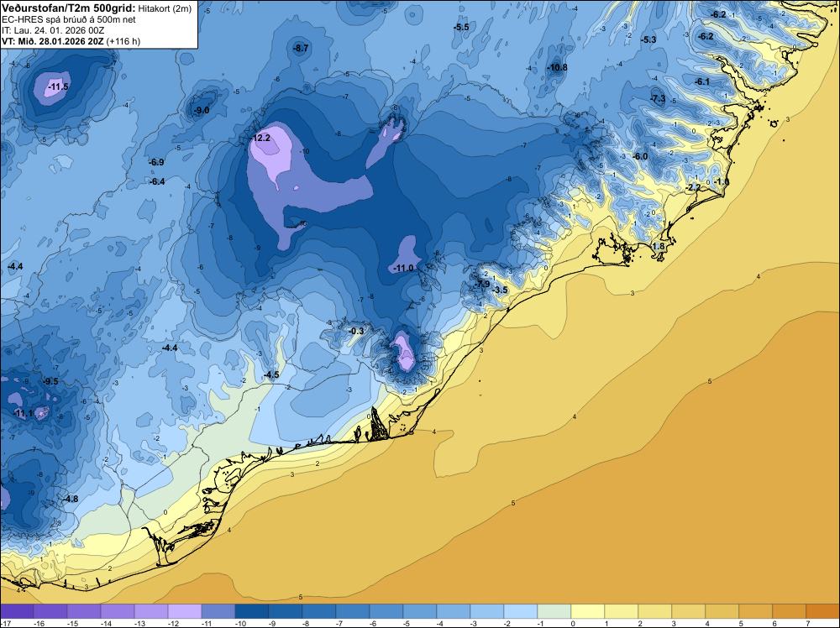Click the forecast offset '(+116 h)'
This screenshot has height=628, width=840.
coord(123,41)
